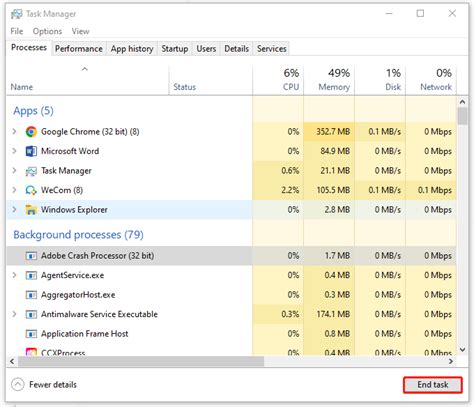Maximize the Task Manager window
Screen dimensions: 474x407
pyautogui.click(x=420, y=14)
